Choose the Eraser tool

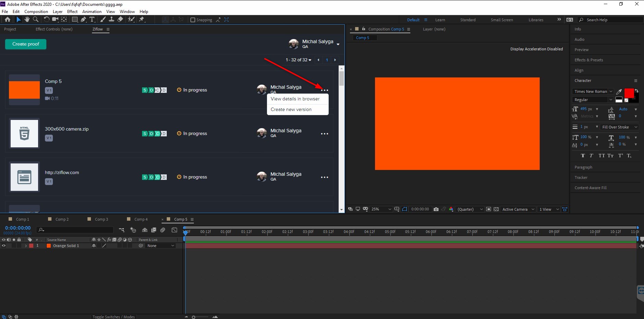[x=120, y=20]
